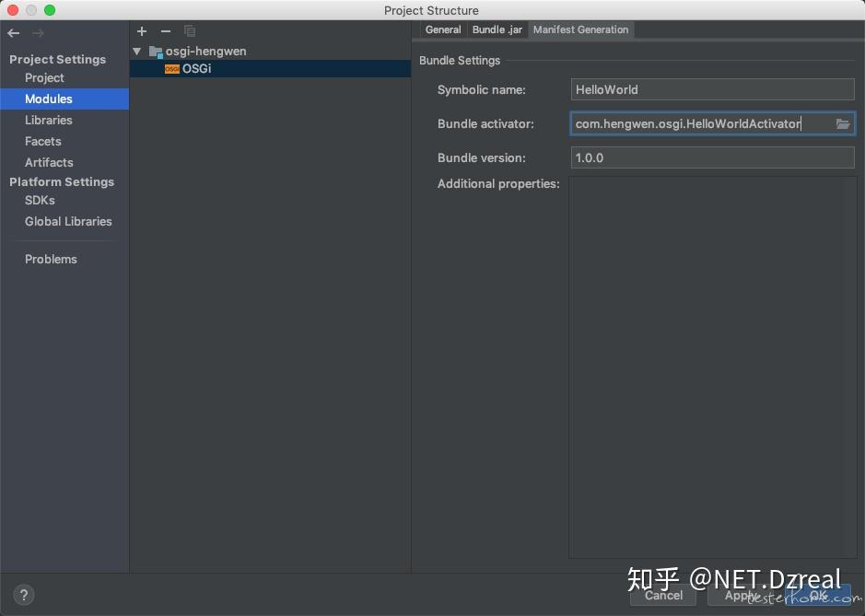This screenshot has width=865, height=616.
Task: Add a new module with the plus icon
Action: click(x=142, y=31)
